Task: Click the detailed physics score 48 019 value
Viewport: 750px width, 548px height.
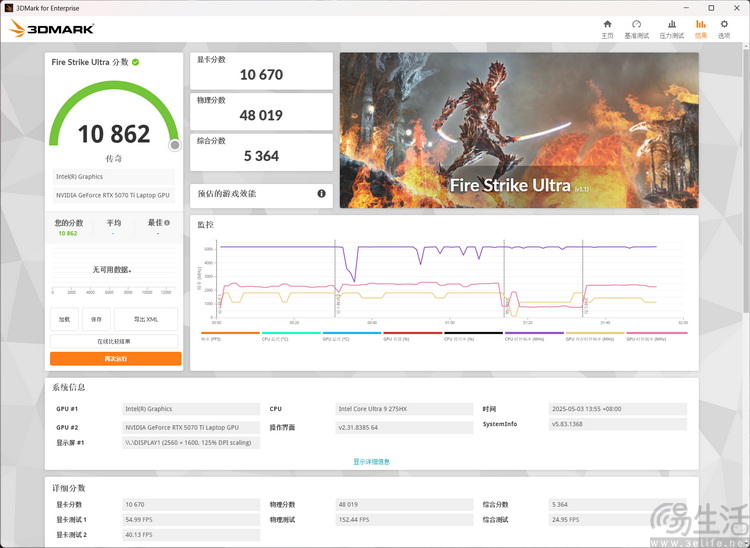Action: tap(404, 504)
